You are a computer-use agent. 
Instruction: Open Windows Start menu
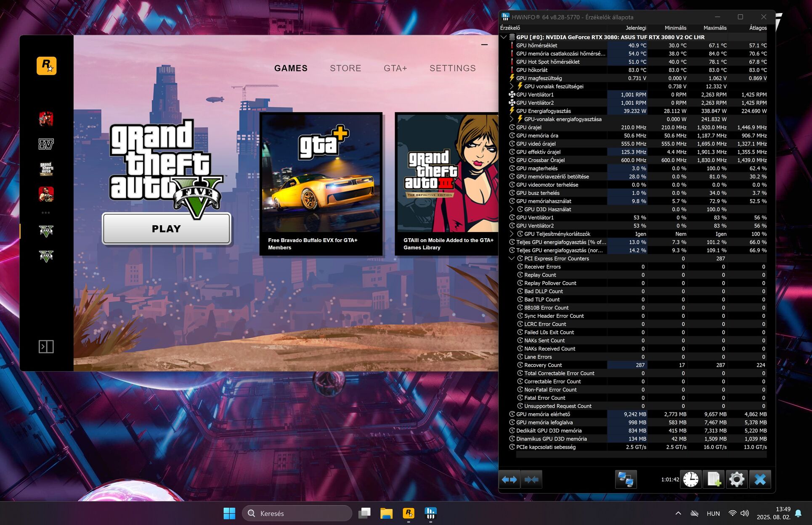click(x=229, y=513)
